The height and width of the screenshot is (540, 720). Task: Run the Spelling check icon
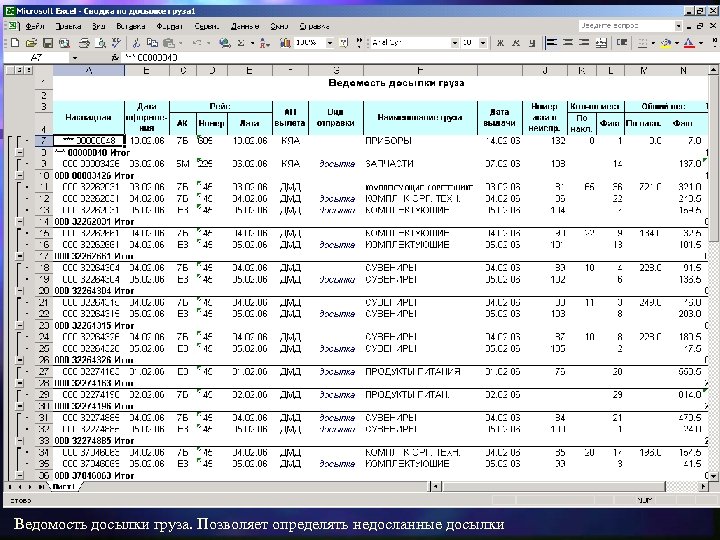116,43
